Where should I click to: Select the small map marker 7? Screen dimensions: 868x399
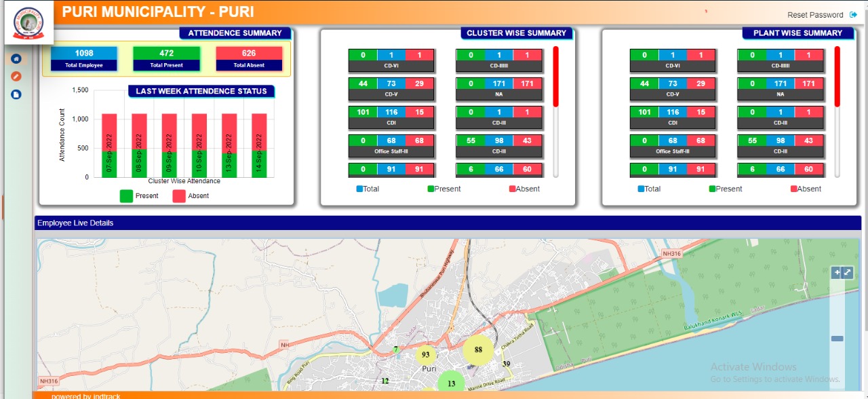tap(396, 350)
